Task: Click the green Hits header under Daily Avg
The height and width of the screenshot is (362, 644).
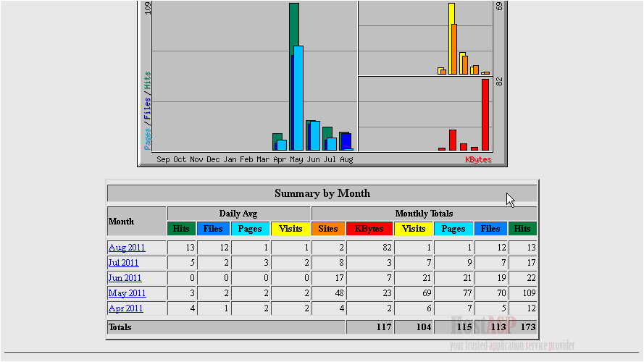Action: point(181,229)
